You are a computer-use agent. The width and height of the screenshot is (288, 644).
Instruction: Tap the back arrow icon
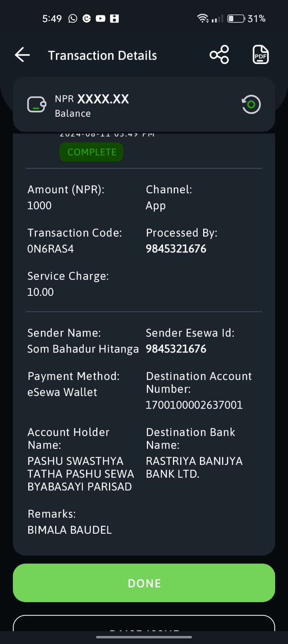(22, 55)
